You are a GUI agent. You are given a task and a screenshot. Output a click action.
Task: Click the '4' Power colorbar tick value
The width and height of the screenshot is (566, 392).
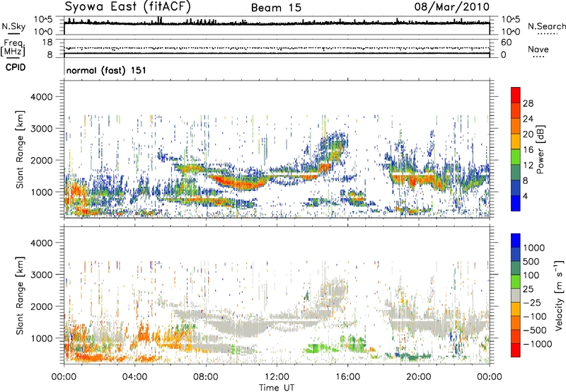tap(525, 196)
